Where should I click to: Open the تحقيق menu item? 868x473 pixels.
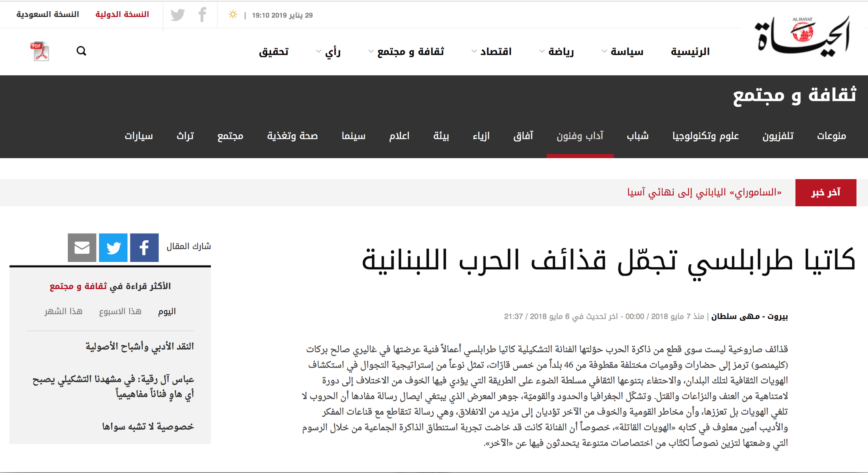(274, 52)
